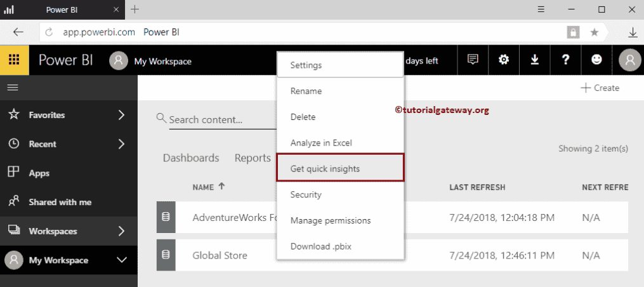
Task: Open the yellow app launcher grid
Action: (x=15, y=60)
